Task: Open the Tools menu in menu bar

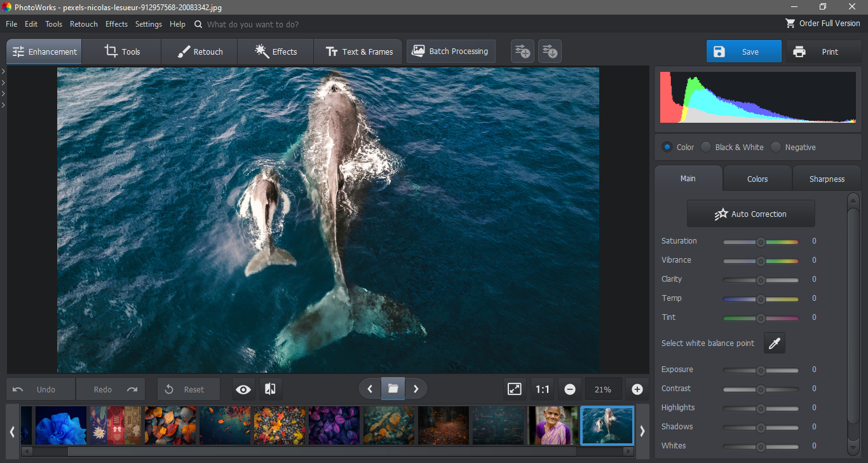Action: [x=54, y=24]
